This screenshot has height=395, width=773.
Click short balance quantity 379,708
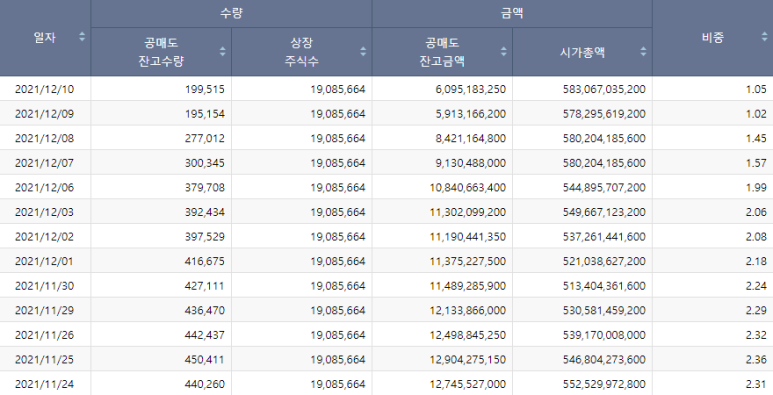(x=205, y=188)
